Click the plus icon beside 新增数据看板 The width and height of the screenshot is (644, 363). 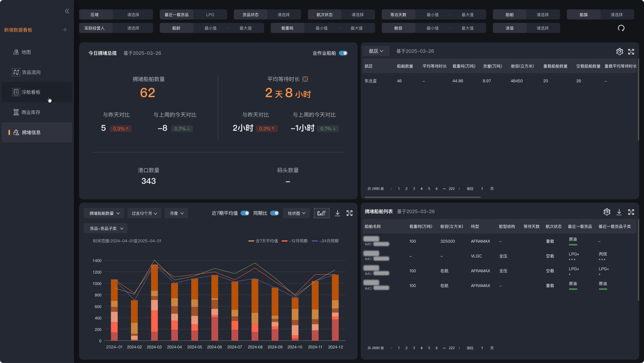(x=65, y=30)
